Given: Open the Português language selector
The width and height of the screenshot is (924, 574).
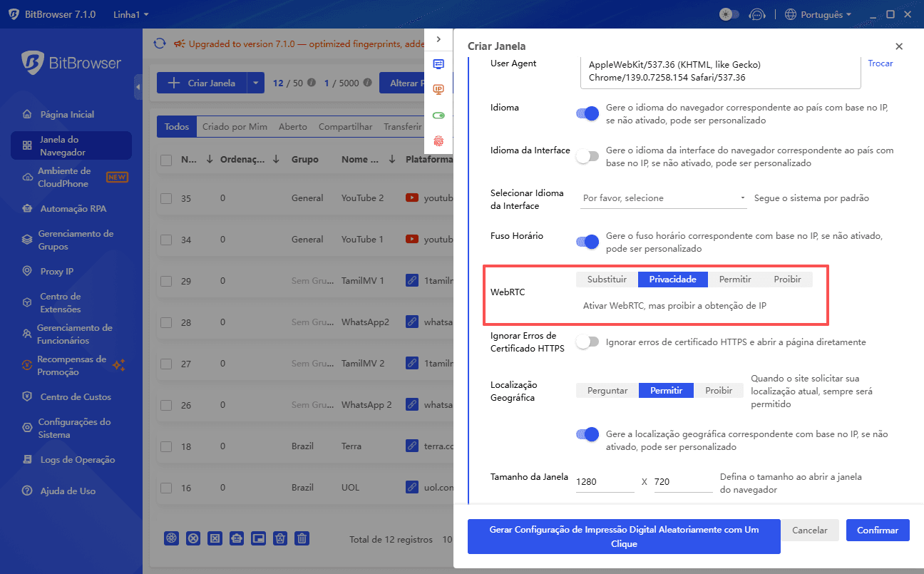Looking at the screenshot, I should pos(818,14).
